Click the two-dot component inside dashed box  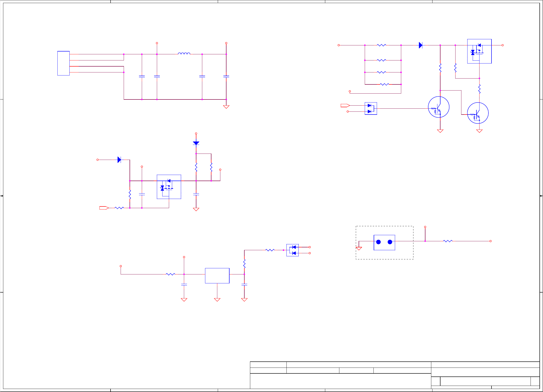384,242
